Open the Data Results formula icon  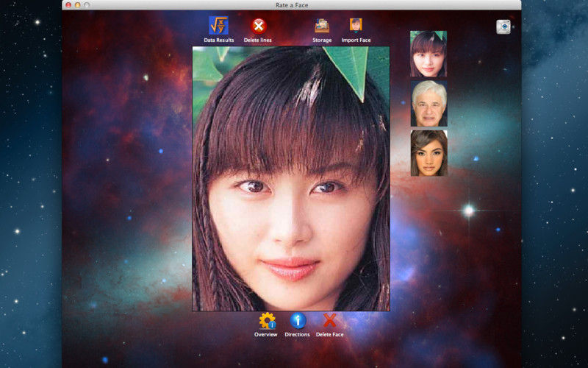point(218,26)
